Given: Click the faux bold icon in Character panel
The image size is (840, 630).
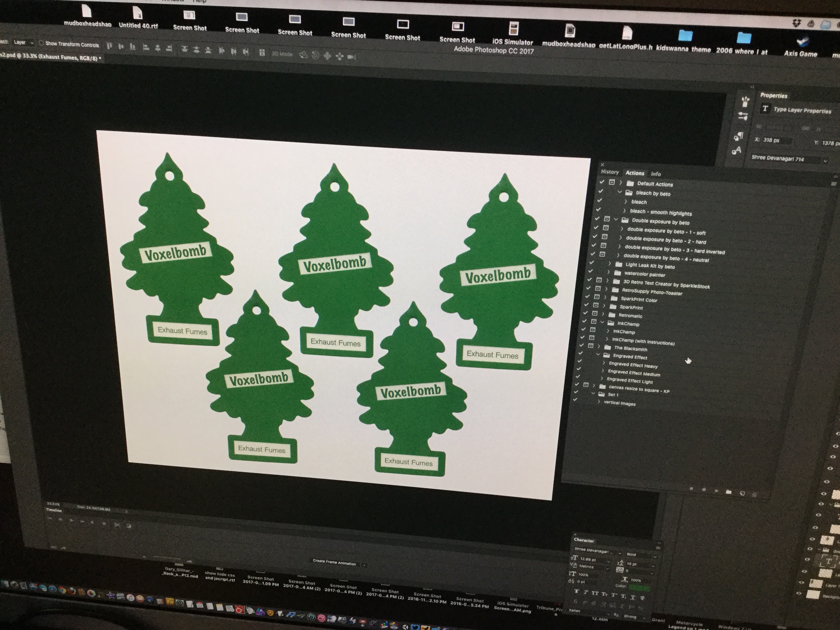Looking at the screenshot, I should click(x=576, y=591).
